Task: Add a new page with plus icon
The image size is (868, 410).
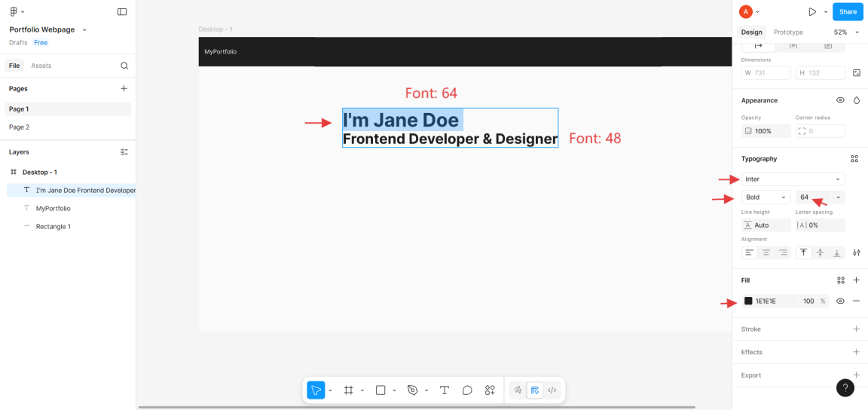Action: pyautogui.click(x=124, y=88)
